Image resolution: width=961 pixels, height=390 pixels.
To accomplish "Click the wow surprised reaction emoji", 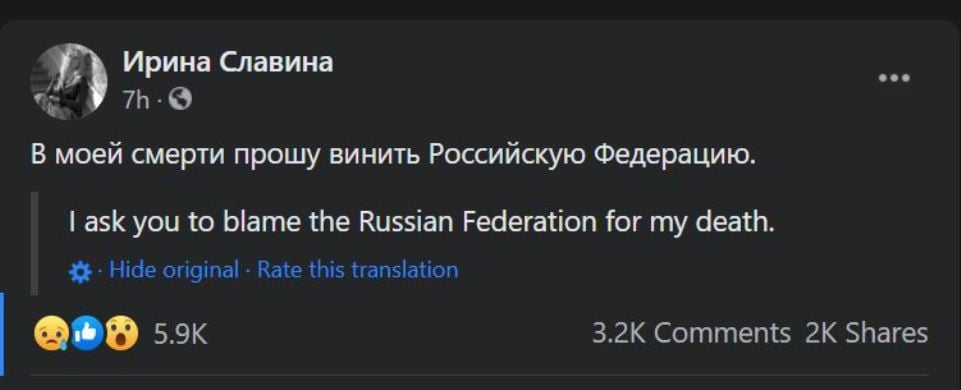I will tap(121, 334).
